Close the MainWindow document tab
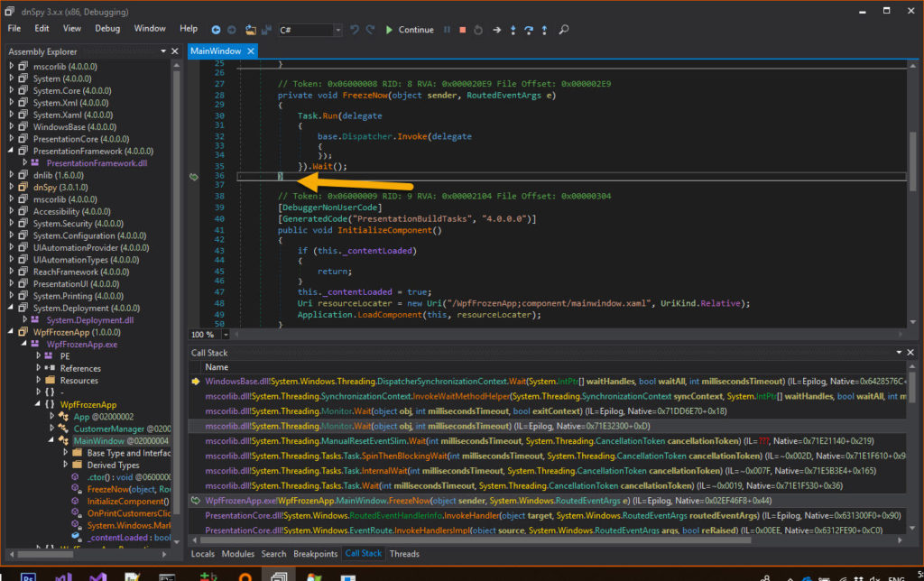 point(251,51)
